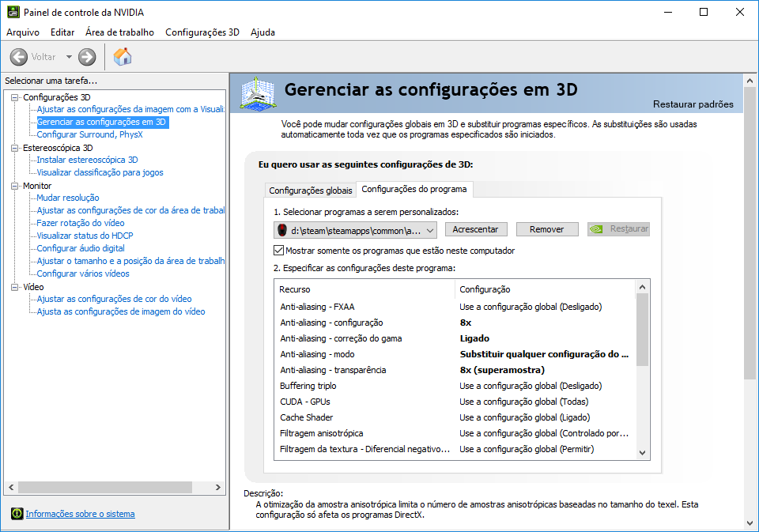The height and width of the screenshot is (532, 759).
Task: Switch to Configurações globais tab
Action: click(310, 191)
